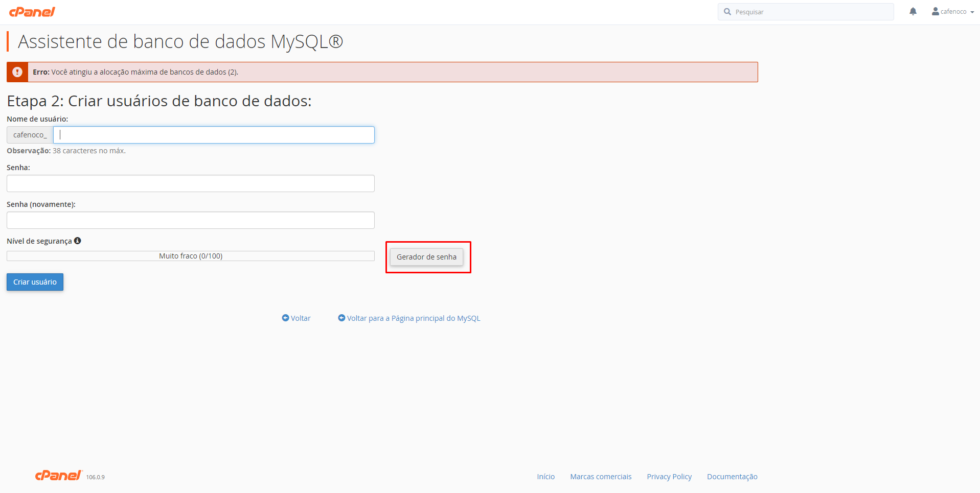The width and height of the screenshot is (980, 493).
Task: Open the Início footer link
Action: (545, 477)
